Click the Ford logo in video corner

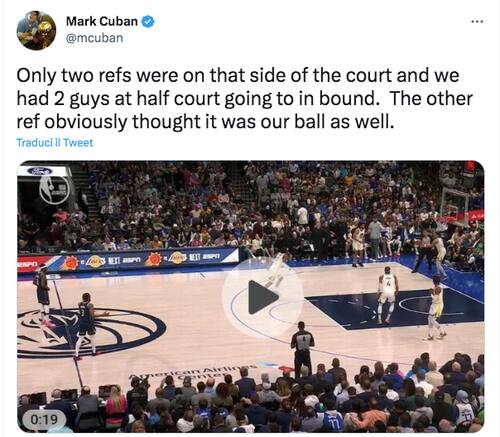pyautogui.click(x=40, y=171)
